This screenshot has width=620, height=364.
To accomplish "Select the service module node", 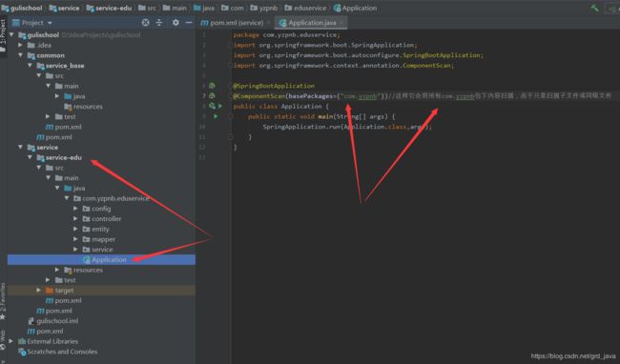I will [x=43, y=148].
